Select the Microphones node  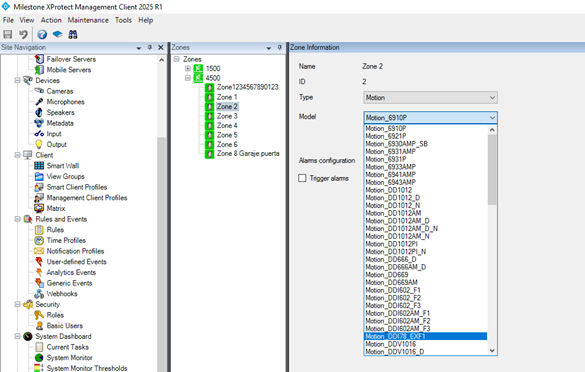pos(65,102)
